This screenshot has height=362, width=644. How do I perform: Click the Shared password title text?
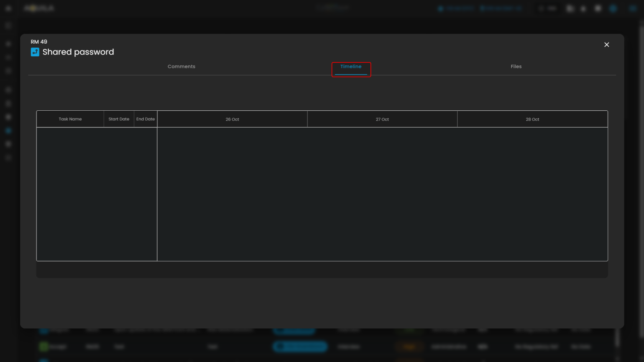click(78, 52)
